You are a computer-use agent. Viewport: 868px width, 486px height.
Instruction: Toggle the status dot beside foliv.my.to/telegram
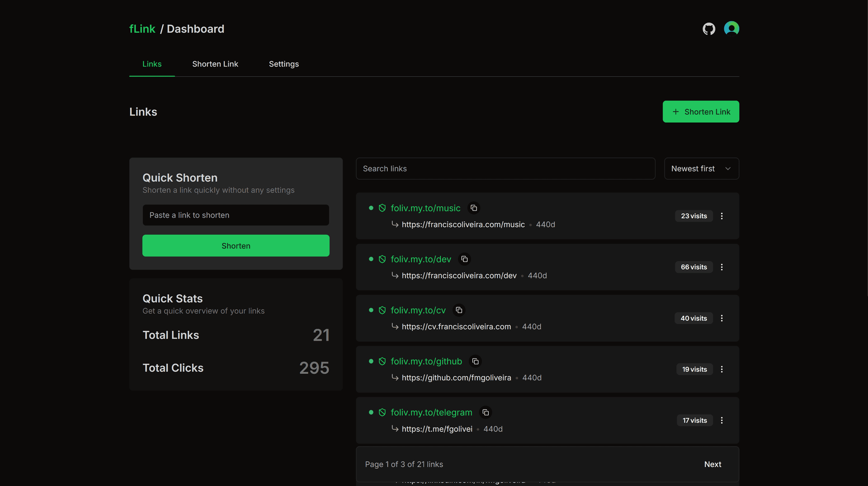(371, 412)
